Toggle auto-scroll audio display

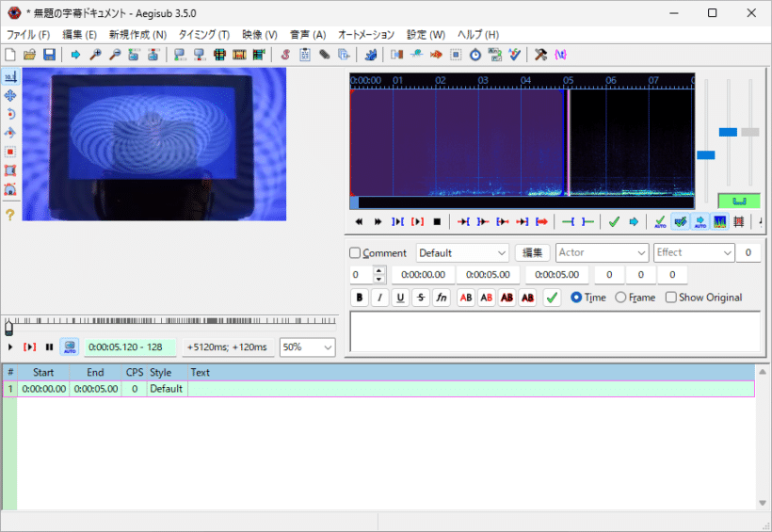700,222
